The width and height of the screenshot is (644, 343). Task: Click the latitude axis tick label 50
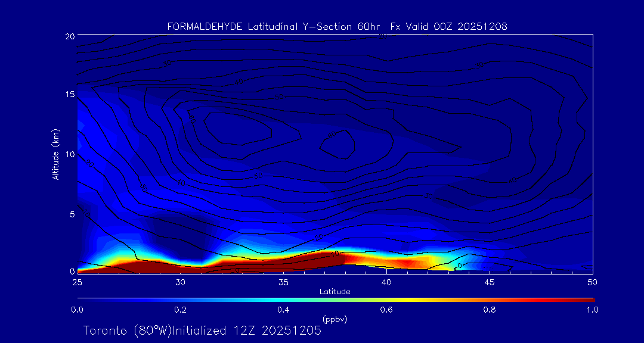[593, 282]
